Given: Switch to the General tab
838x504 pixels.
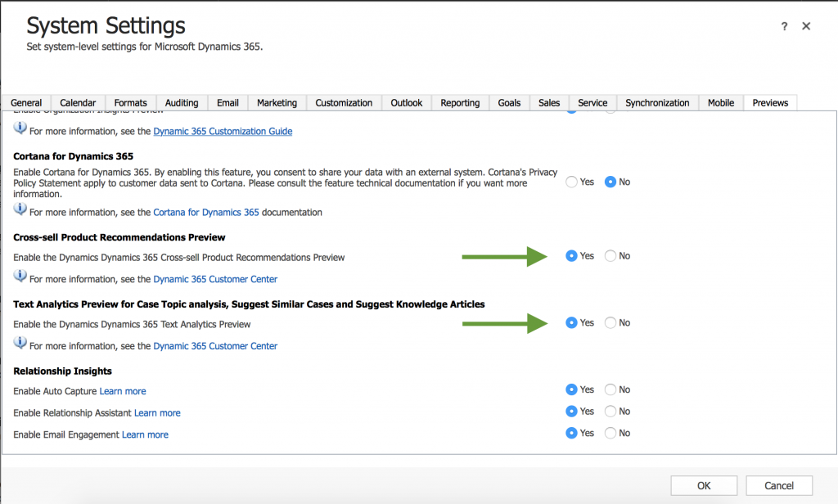Looking at the screenshot, I should [x=26, y=103].
